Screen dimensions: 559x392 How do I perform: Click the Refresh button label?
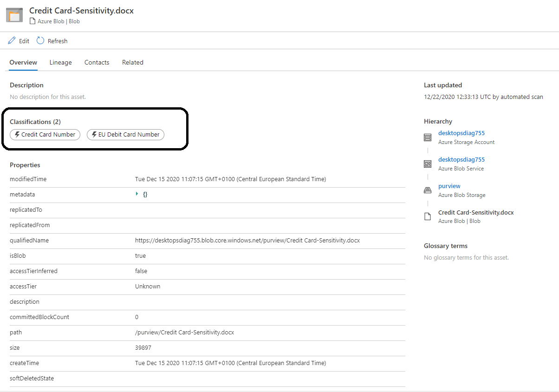click(58, 41)
